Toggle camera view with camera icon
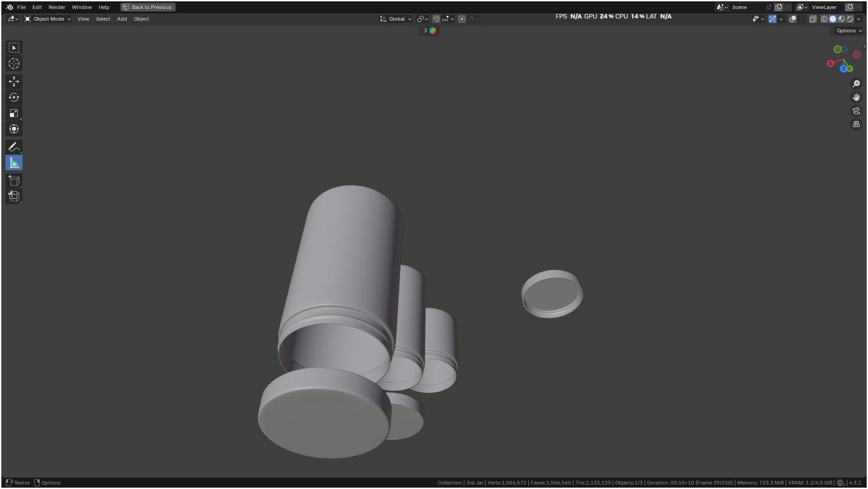This screenshot has width=868, height=489. pyautogui.click(x=856, y=111)
